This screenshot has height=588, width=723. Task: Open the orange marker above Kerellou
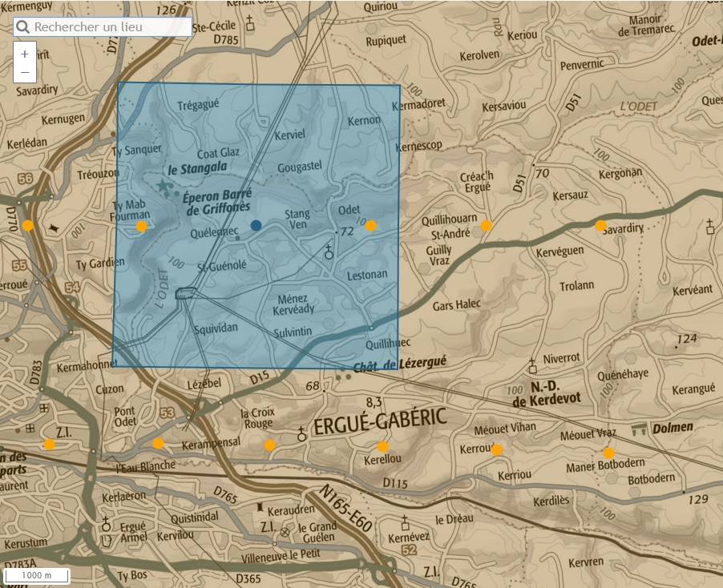tap(382, 446)
